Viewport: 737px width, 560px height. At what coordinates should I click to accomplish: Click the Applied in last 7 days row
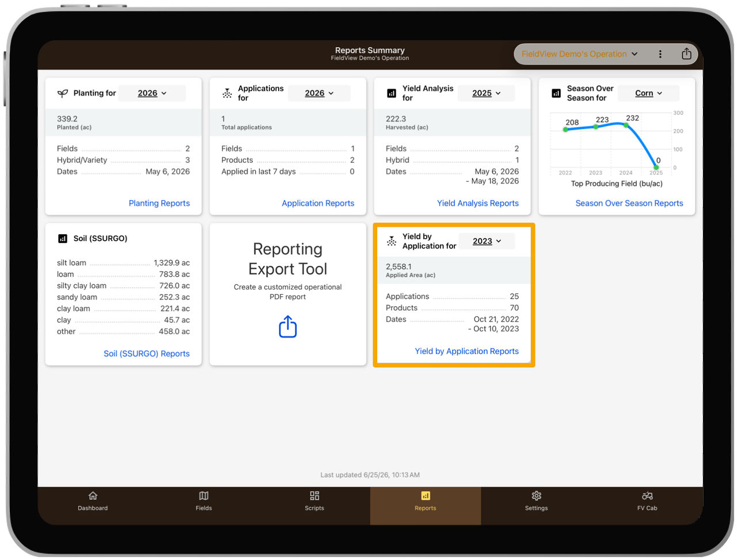coord(288,172)
